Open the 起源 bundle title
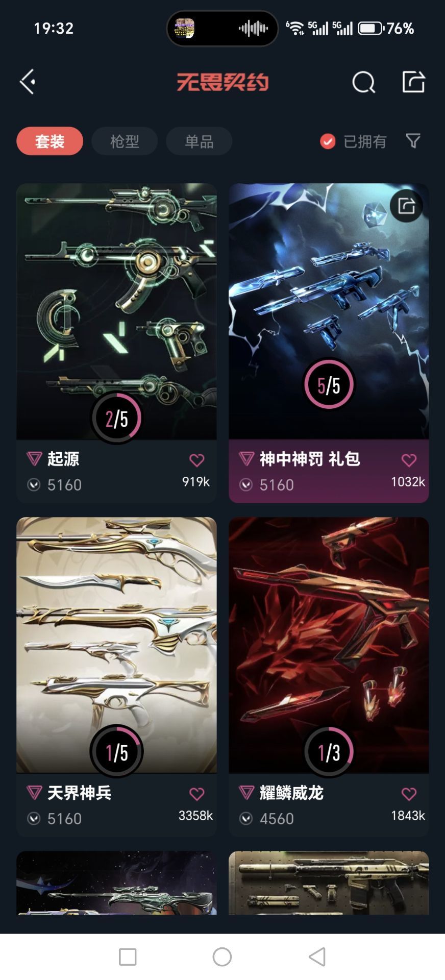This screenshot has width=445, height=980. click(63, 459)
